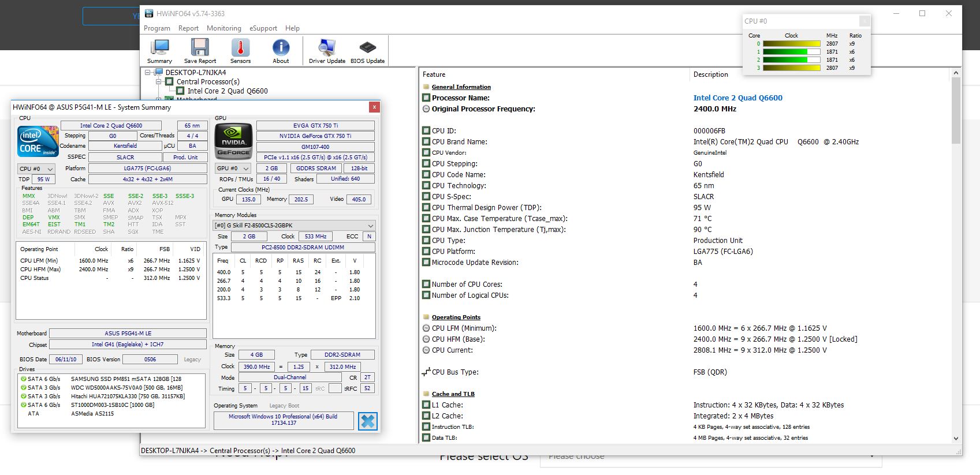Click the Intel G41 (Eaglelake) + ICH7 chipset field

tap(128, 345)
